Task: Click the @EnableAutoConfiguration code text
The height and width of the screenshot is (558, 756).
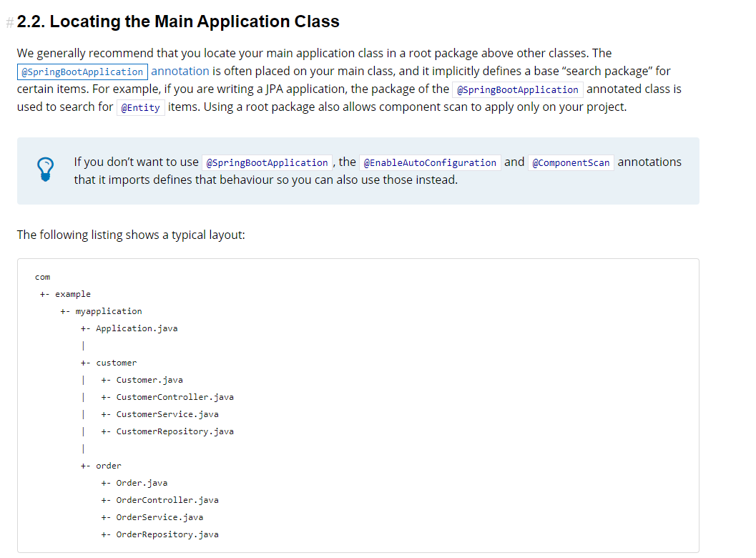Action: point(430,162)
